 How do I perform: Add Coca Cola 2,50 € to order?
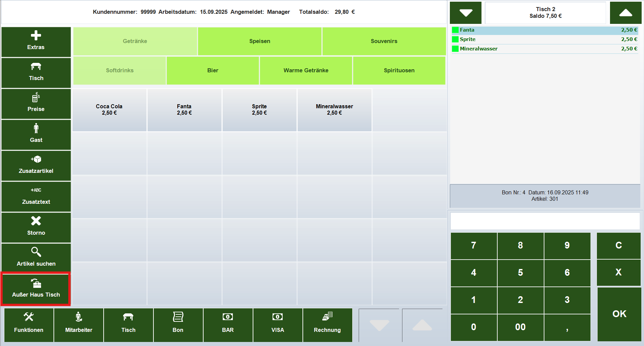(109, 110)
